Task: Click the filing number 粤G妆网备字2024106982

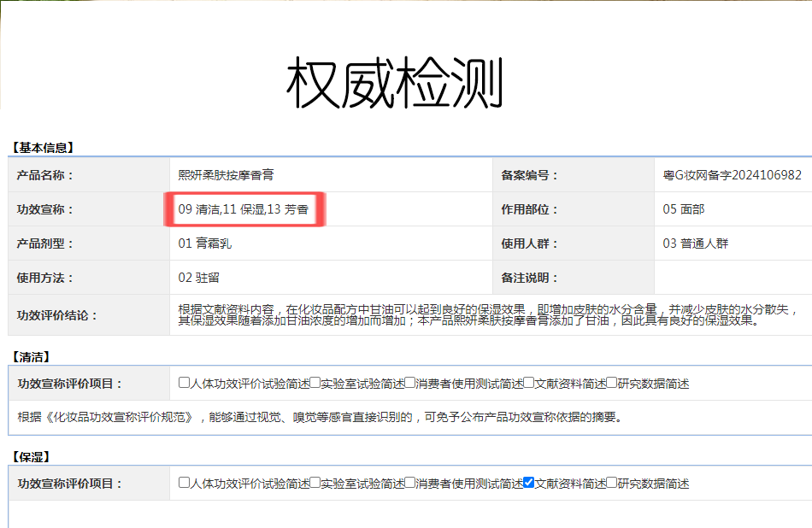Action: [732, 175]
